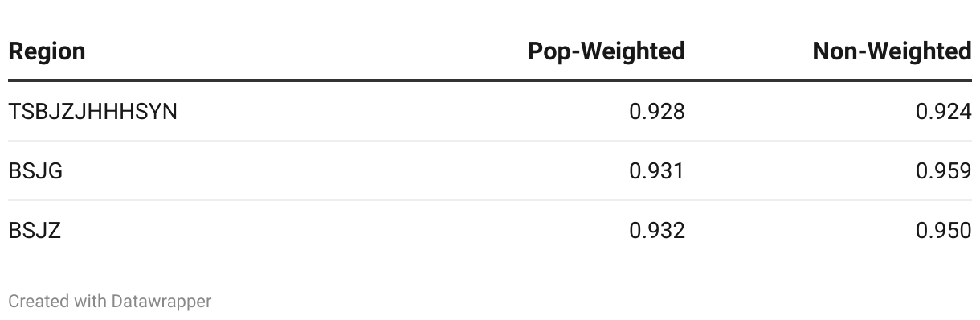Click the Region column header
Viewport: 980px width, 320px height.
pyautogui.click(x=47, y=51)
